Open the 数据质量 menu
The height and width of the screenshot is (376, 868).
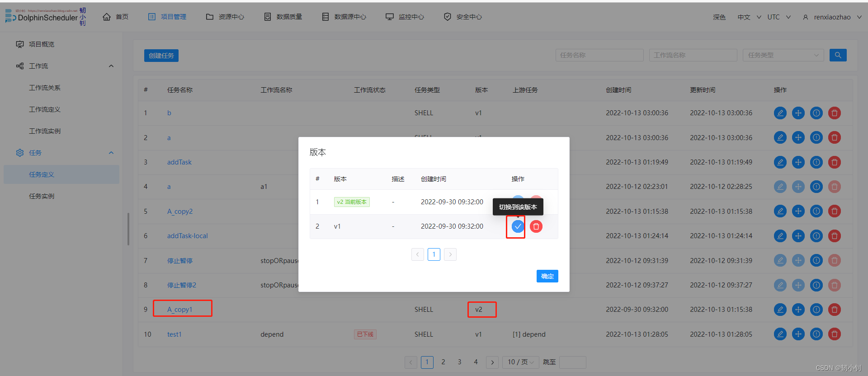coord(283,17)
